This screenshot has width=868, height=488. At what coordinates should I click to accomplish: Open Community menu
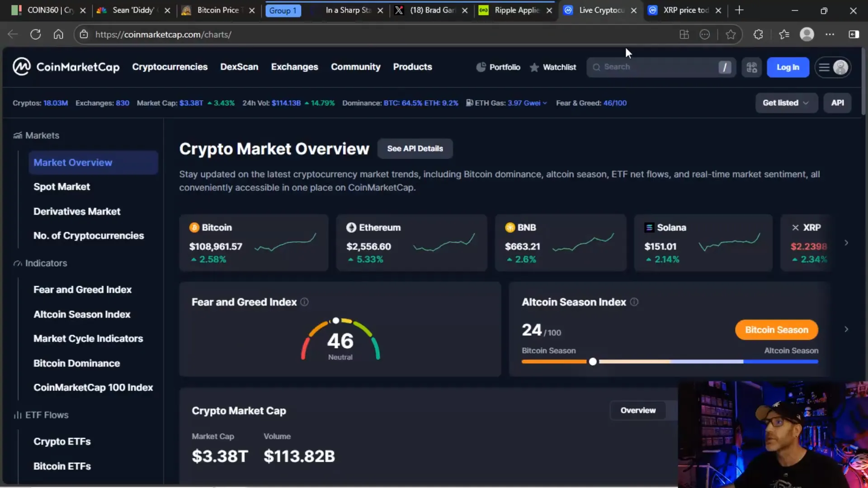click(355, 67)
